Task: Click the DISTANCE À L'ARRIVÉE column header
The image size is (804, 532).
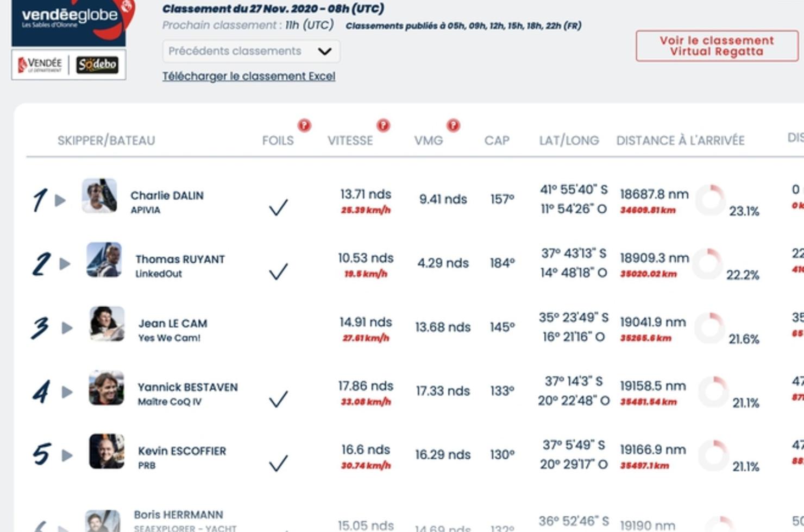Action: (680, 141)
